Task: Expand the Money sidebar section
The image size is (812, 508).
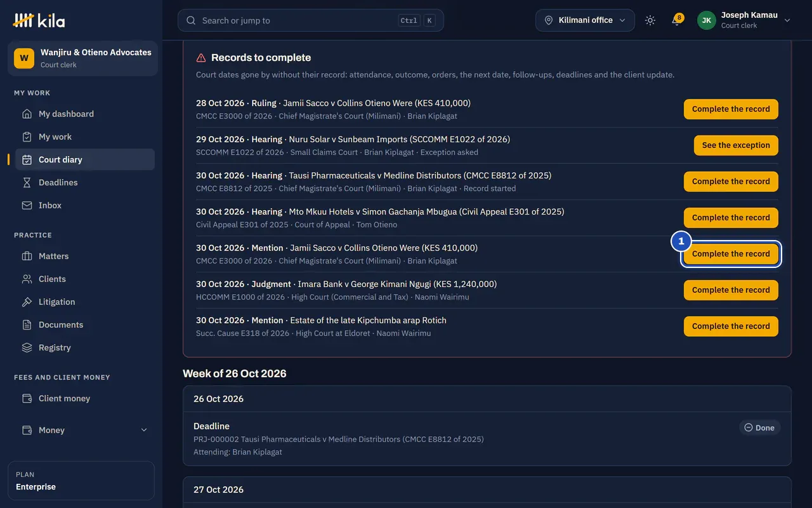Action: (x=85, y=430)
